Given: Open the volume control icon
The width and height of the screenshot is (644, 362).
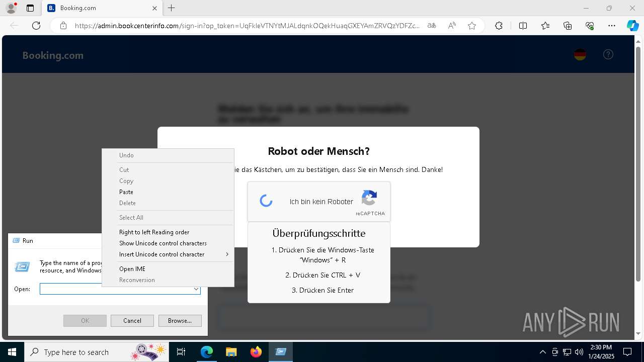Looking at the screenshot, I should [x=579, y=352].
